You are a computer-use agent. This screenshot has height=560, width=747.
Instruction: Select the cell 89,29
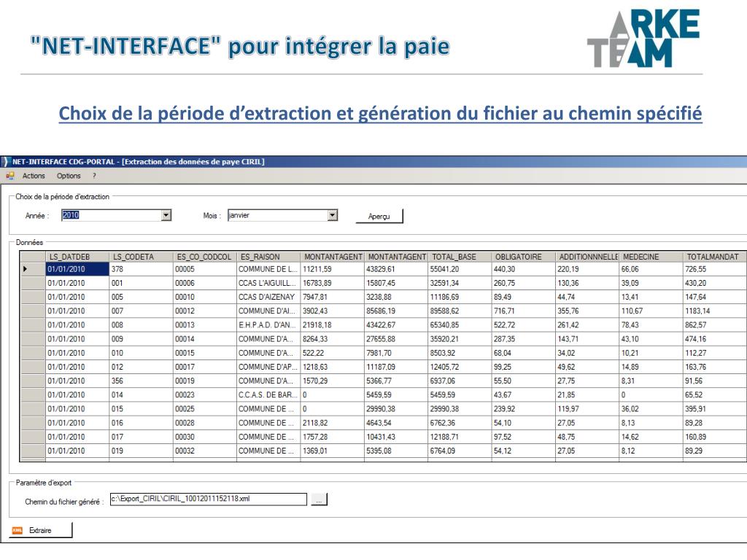tap(715, 451)
